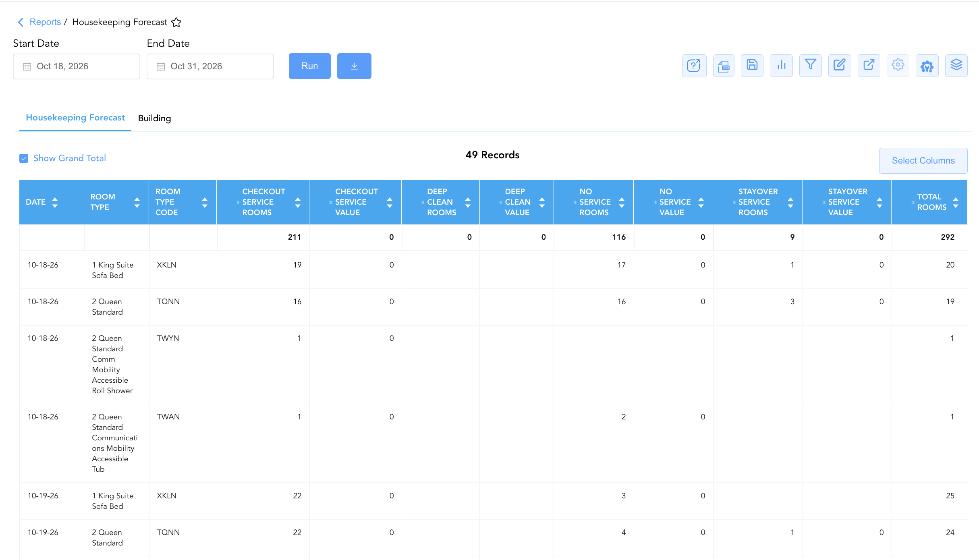Go back using left chevron

point(21,22)
